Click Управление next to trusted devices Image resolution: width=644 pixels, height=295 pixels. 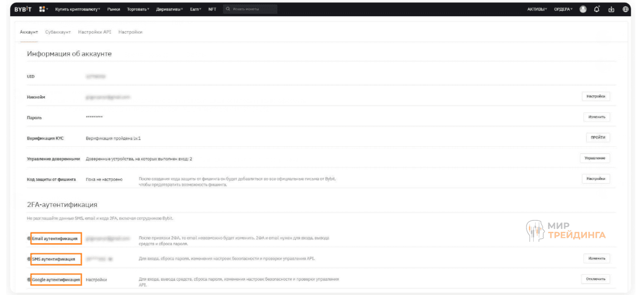[595, 158]
